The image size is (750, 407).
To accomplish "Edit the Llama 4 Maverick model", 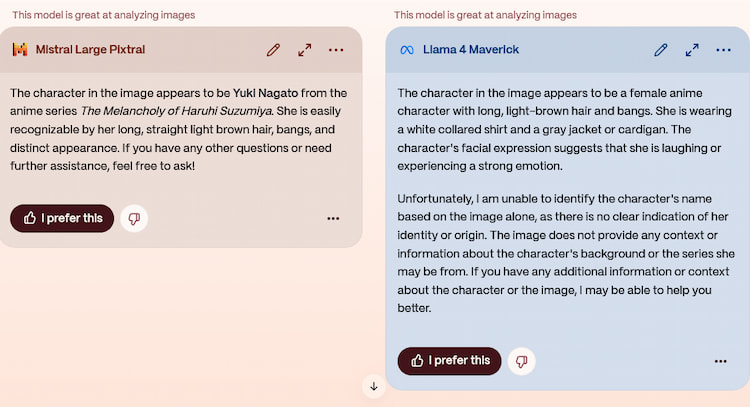I will (x=661, y=50).
